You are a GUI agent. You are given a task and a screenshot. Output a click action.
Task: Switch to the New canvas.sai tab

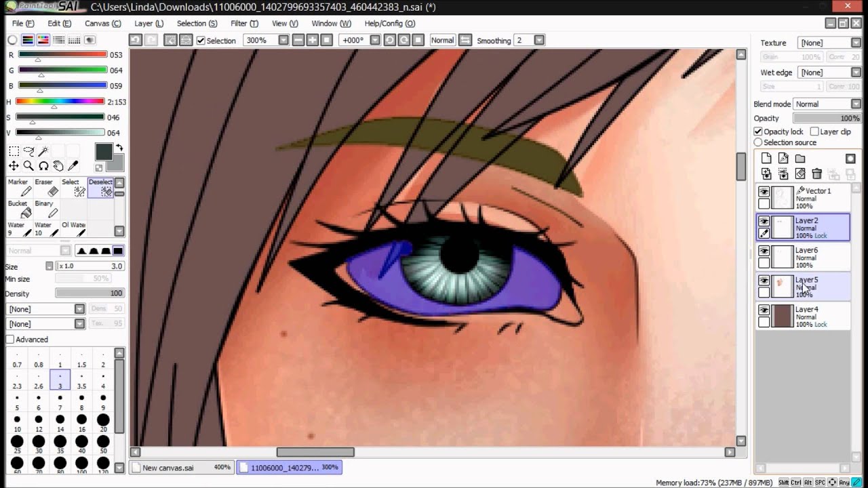coord(181,468)
